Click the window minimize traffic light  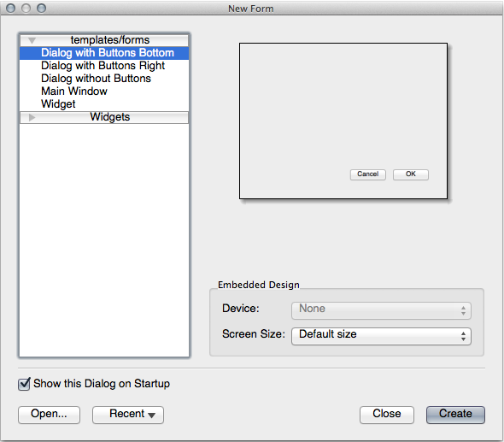(26, 8)
